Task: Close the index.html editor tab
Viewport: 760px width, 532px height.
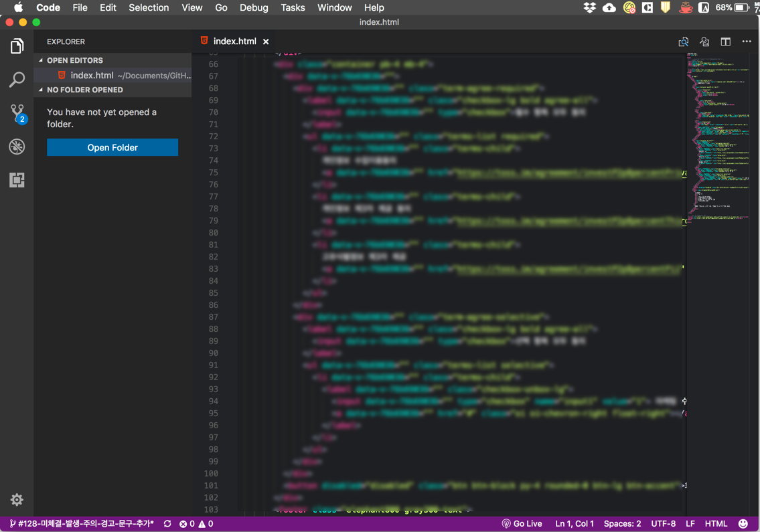Action: pos(266,41)
